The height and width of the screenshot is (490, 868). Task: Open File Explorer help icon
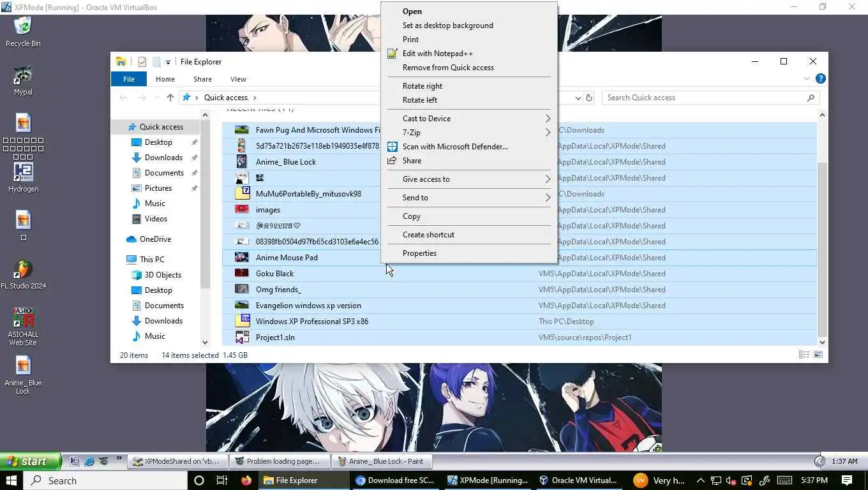point(821,79)
